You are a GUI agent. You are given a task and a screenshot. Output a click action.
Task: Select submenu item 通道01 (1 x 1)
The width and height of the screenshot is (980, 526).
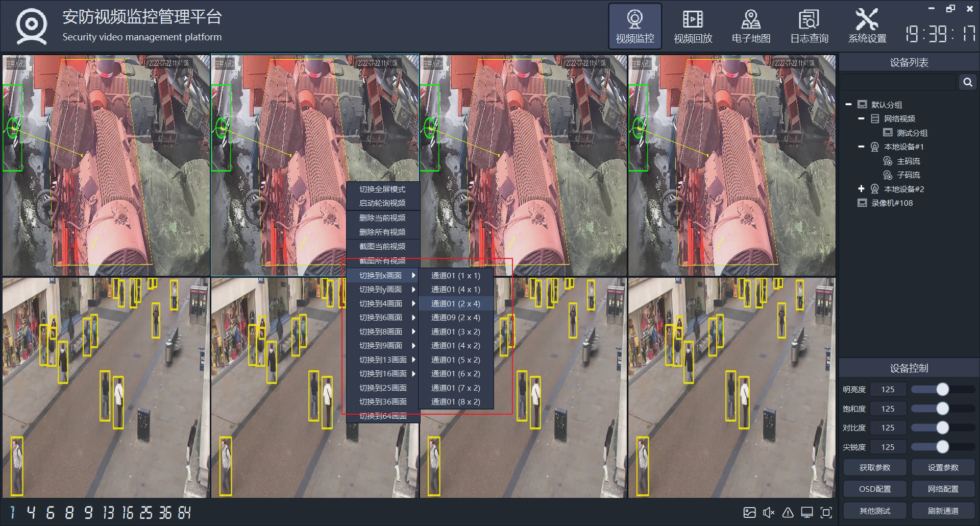coord(456,275)
